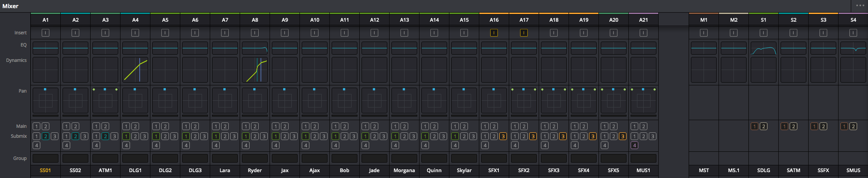Open the Pan control for track A17
This screenshot has width=868, height=178.
coord(524,100)
